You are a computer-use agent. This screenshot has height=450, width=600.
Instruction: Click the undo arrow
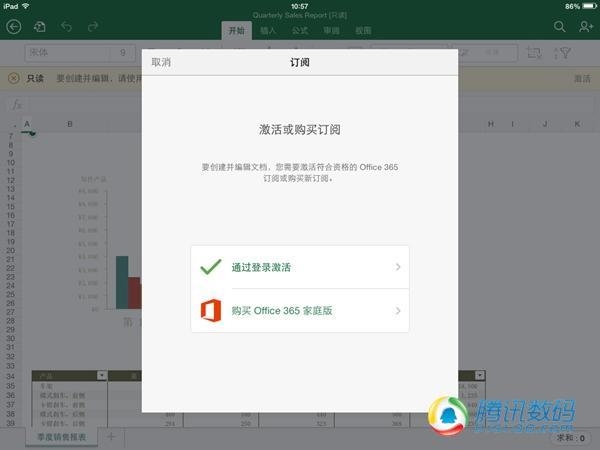(x=66, y=27)
